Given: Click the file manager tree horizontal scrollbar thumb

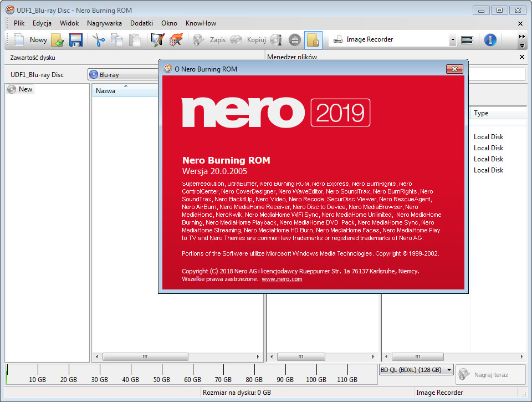Looking at the screenshot, I should [301, 357].
